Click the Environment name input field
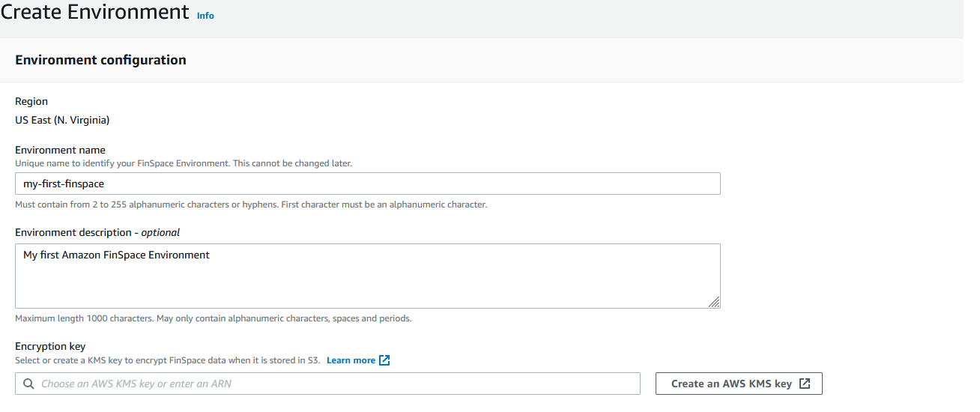The height and width of the screenshot is (412, 980). 368,184
